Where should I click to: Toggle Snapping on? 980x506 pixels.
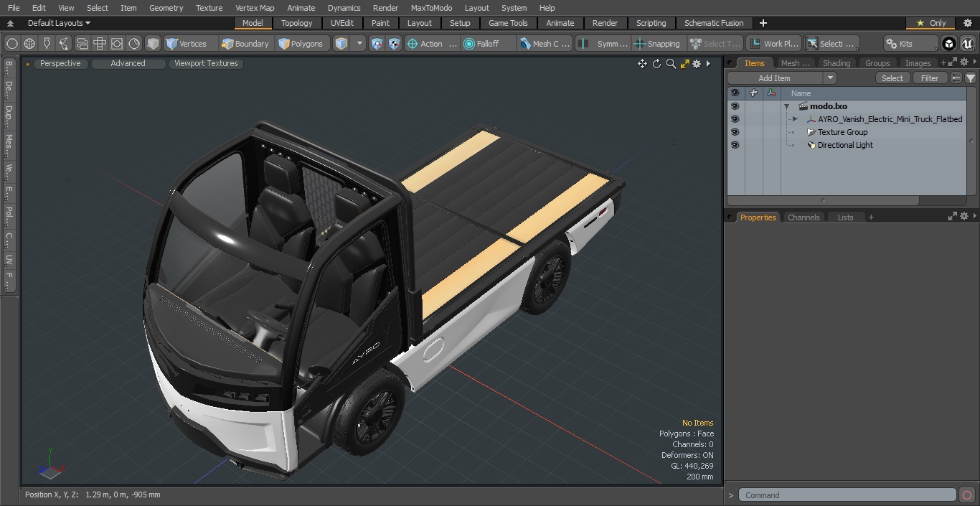(658, 44)
